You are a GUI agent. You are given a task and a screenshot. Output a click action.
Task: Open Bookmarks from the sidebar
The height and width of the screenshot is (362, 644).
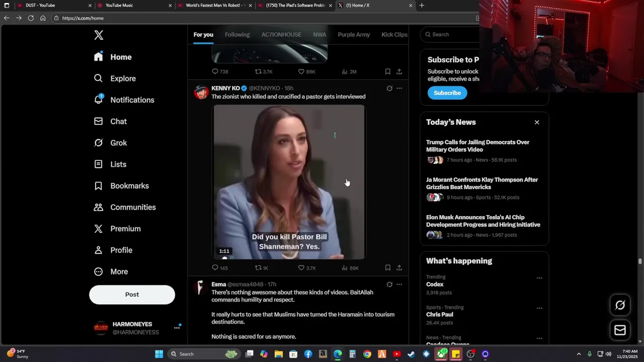point(121,186)
